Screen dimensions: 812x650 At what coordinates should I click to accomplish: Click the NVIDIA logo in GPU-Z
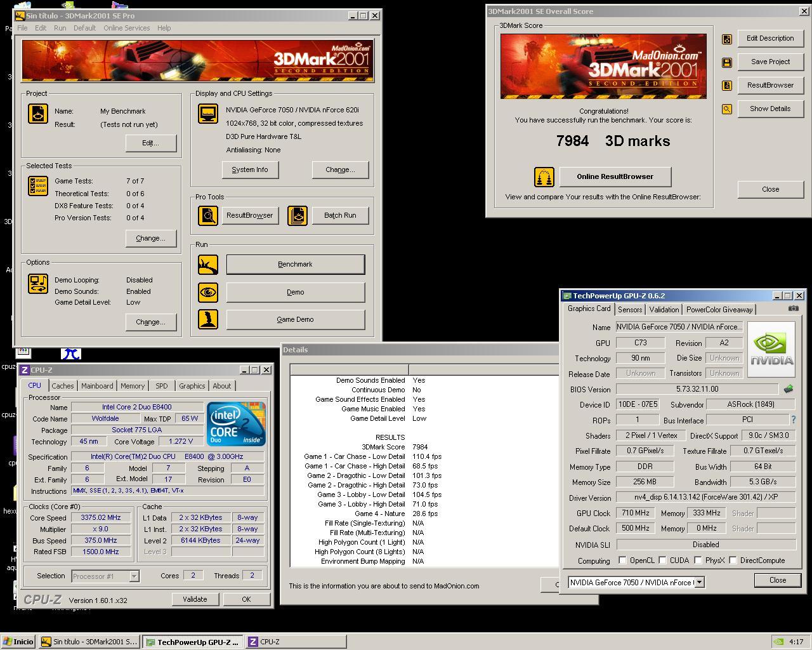(x=771, y=350)
